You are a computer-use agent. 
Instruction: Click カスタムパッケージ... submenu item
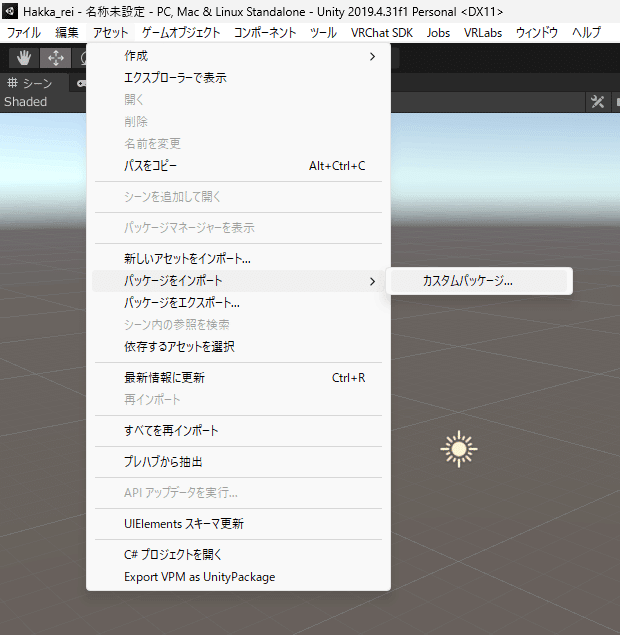point(479,281)
